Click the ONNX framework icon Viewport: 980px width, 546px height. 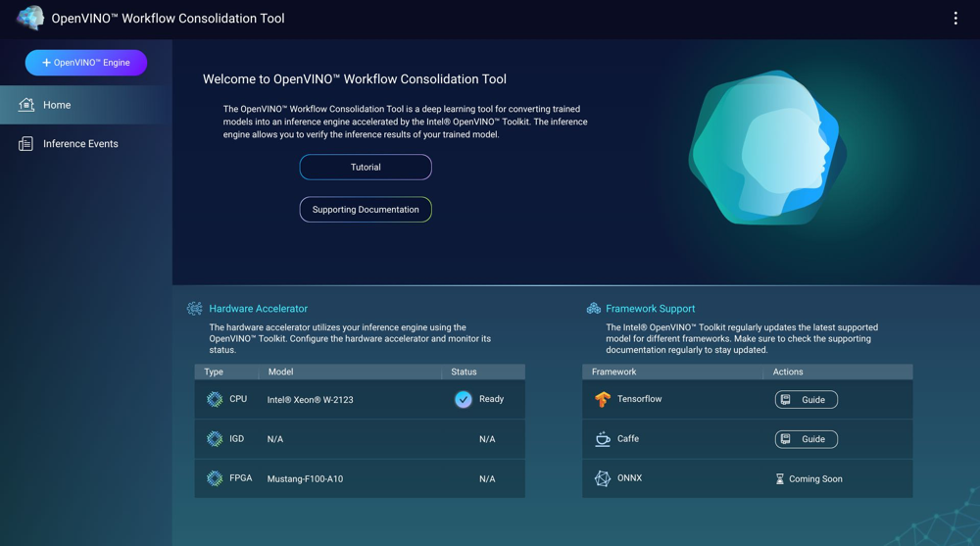603,478
